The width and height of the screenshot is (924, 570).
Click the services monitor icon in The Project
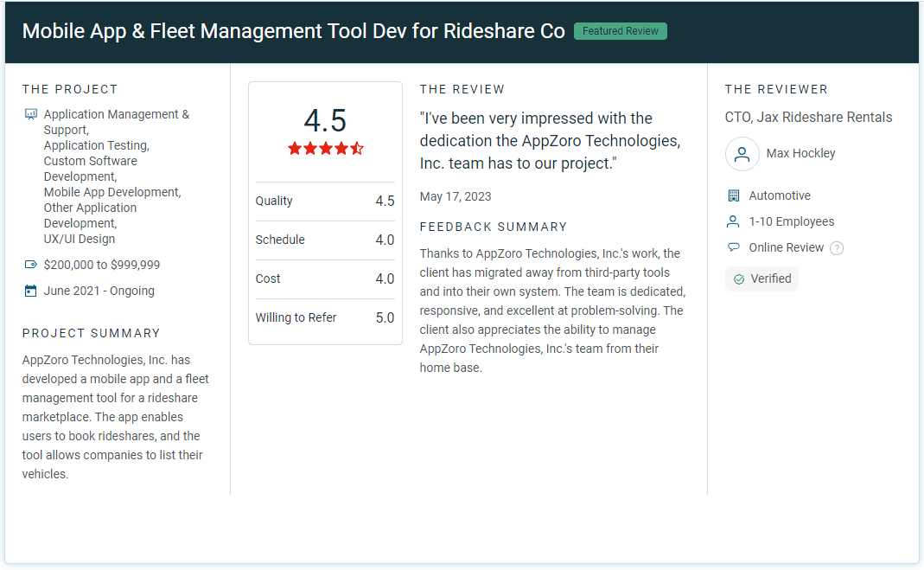[x=31, y=114]
